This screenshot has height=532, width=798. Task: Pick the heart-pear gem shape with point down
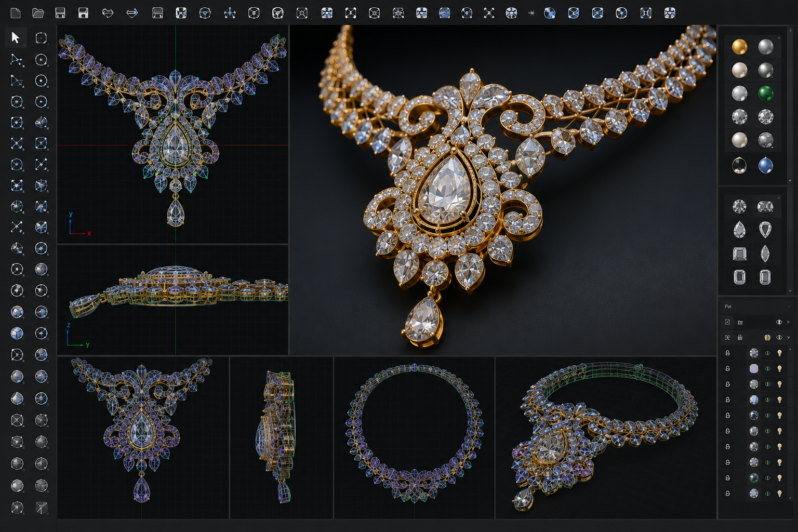pos(765,229)
